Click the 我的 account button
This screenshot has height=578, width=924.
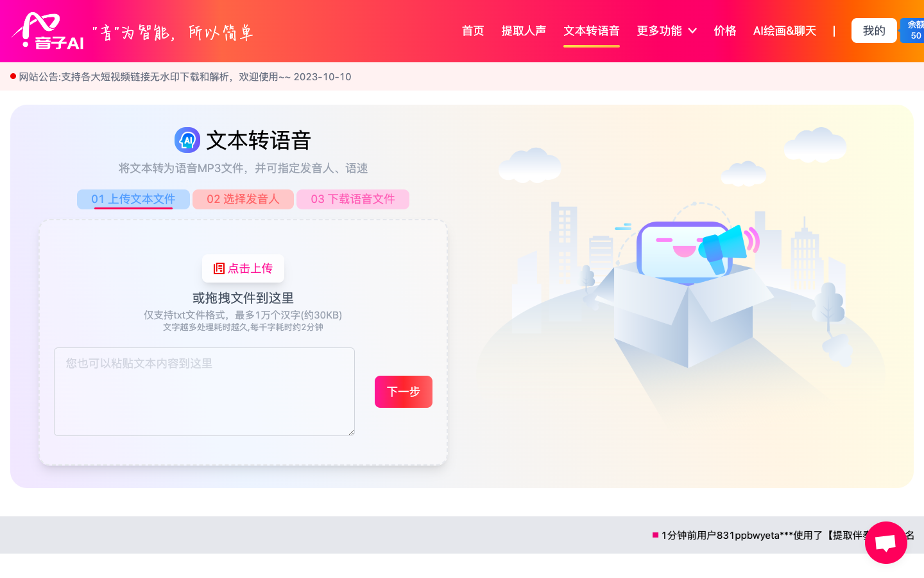874,31
